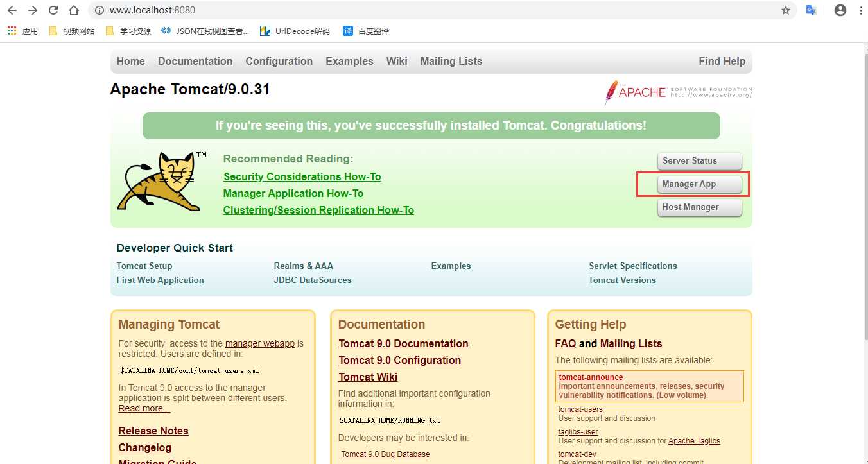Open Wiki in nav bar
The width and height of the screenshot is (868, 464).
397,61
